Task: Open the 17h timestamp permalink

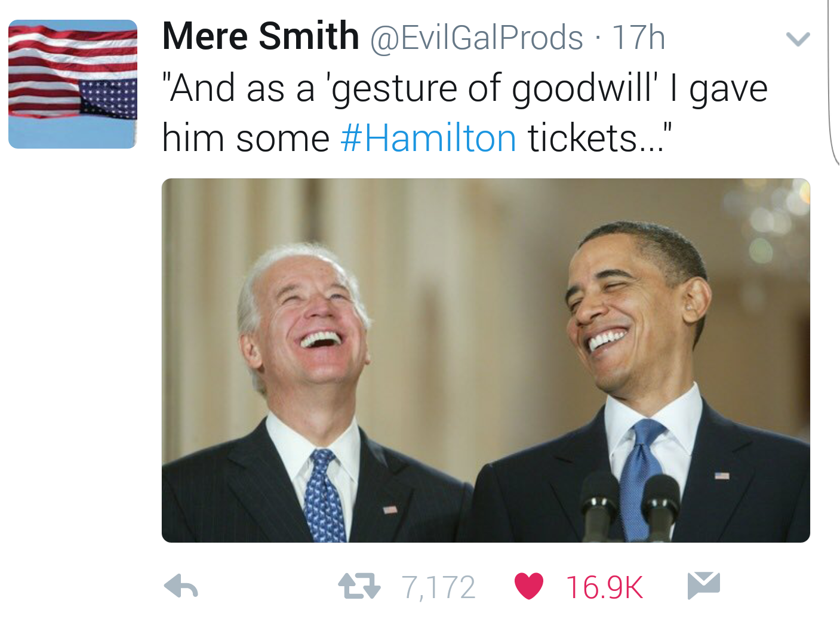Action: (638, 38)
